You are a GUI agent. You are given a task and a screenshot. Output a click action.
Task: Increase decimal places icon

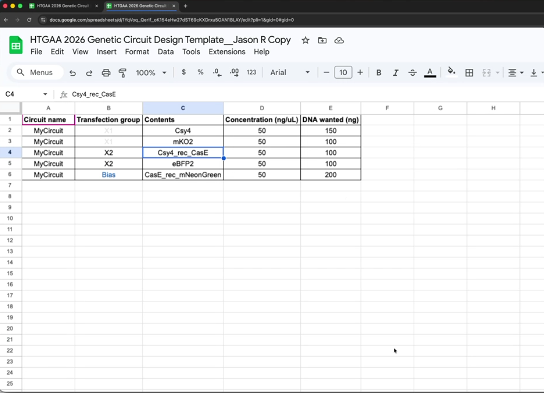pyautogui.click(x=234, y=72)
